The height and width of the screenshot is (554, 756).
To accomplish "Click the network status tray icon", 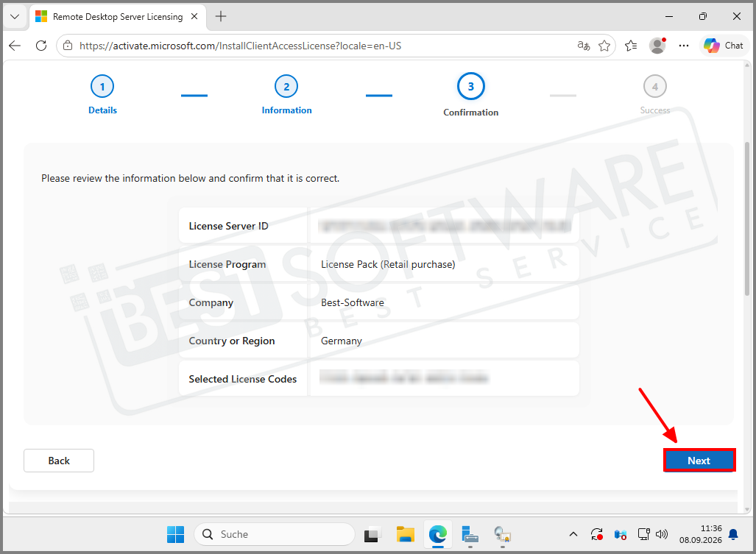I will [x=643, y=533].
